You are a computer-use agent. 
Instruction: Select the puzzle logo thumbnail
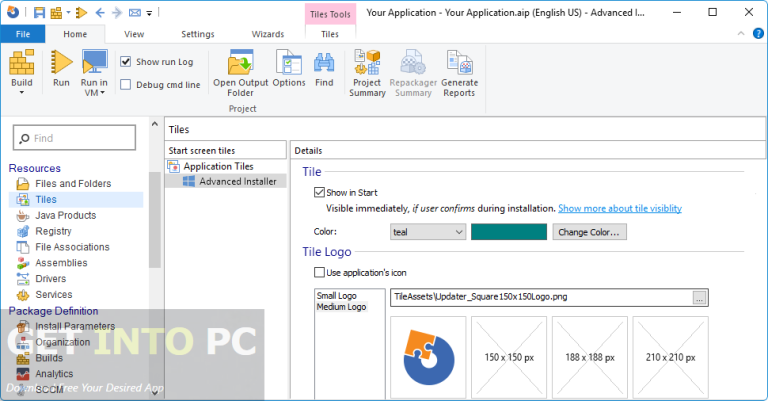(428, 357)
